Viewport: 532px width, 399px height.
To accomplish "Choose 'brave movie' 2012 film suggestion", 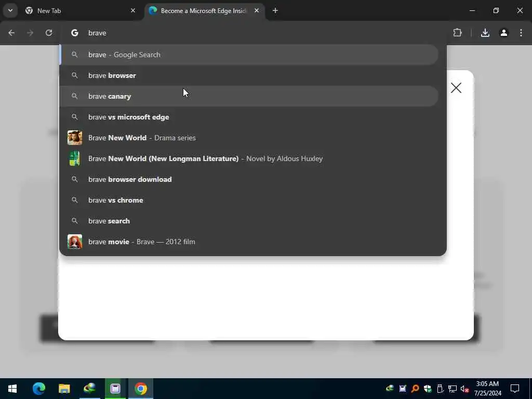I will pyautogui.click(x=249, y=242).
